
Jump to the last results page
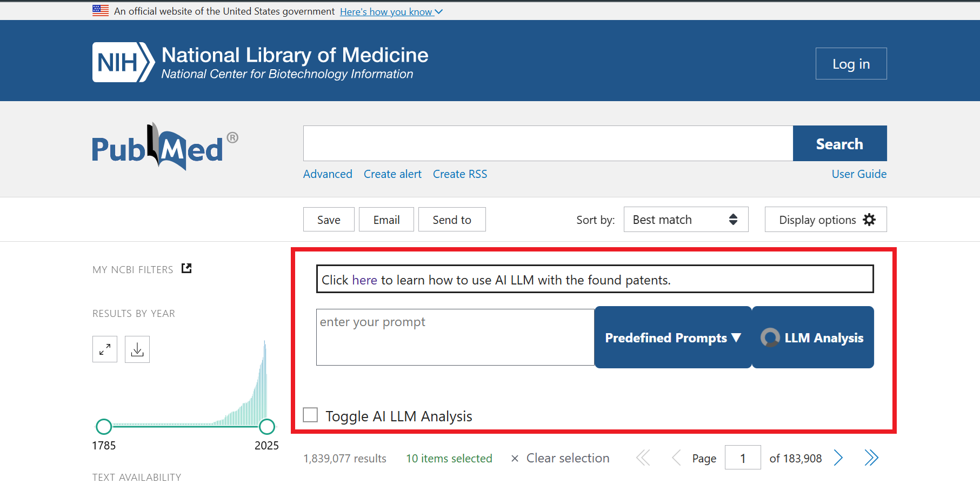click(x=871, y=458)
